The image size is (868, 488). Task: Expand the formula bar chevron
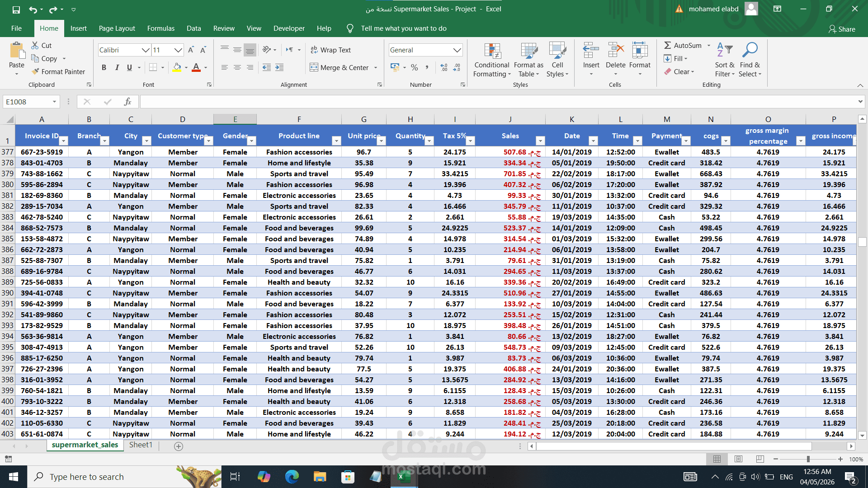(x=860, y=102)
